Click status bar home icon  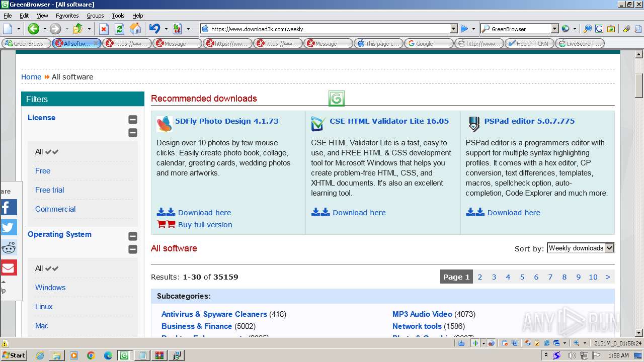coord(527,343)
